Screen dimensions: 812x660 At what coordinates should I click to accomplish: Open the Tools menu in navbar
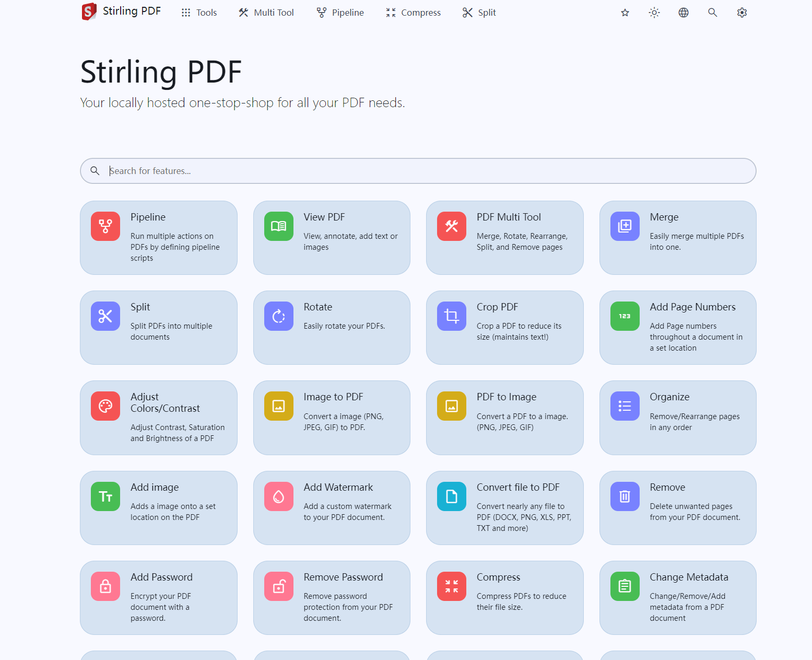199,13
